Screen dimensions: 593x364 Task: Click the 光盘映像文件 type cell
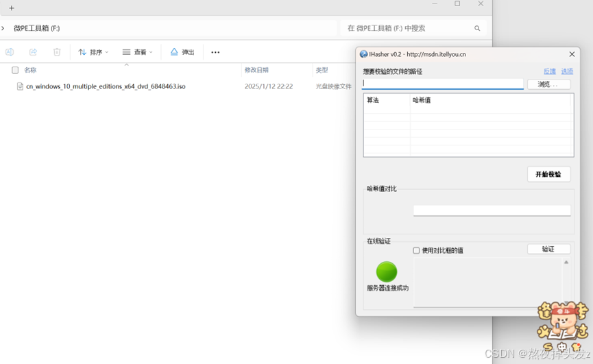click(x=334, y=86)
